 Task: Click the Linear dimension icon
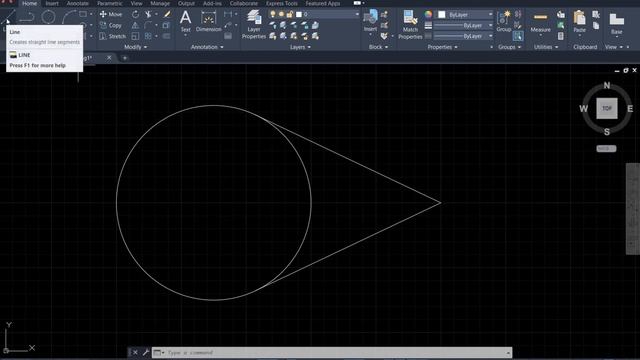228,14
